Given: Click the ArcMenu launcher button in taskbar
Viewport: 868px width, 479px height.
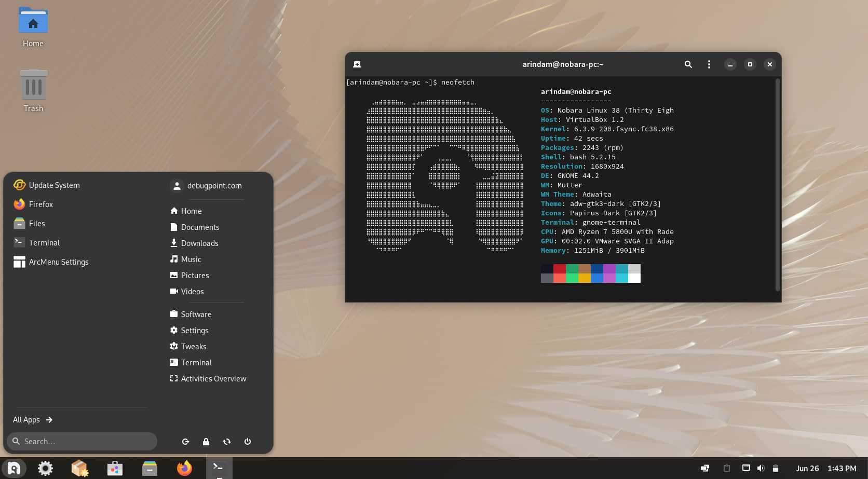Looking at the screenshot, I should coord(14,468).
